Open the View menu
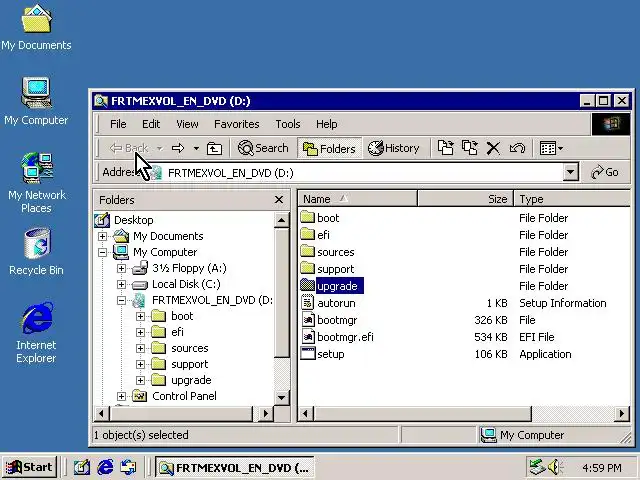 tap(187, 124)
